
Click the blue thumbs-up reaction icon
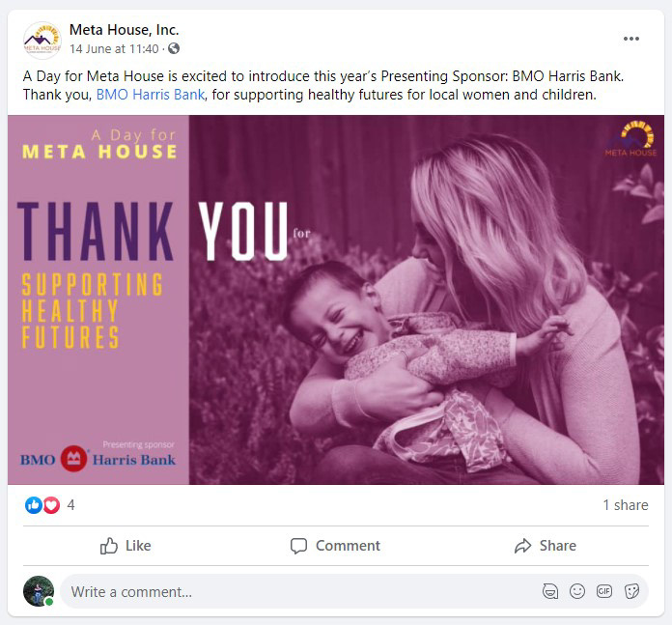coord(34,505)
